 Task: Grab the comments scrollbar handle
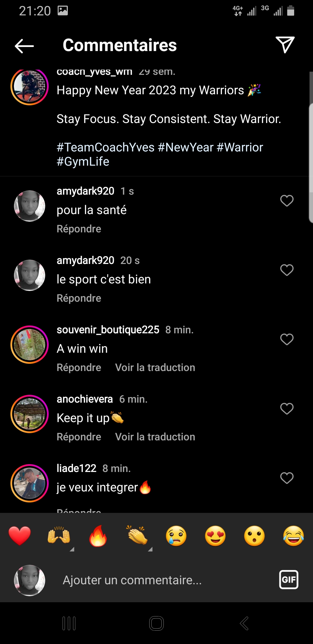pos(311,162)
